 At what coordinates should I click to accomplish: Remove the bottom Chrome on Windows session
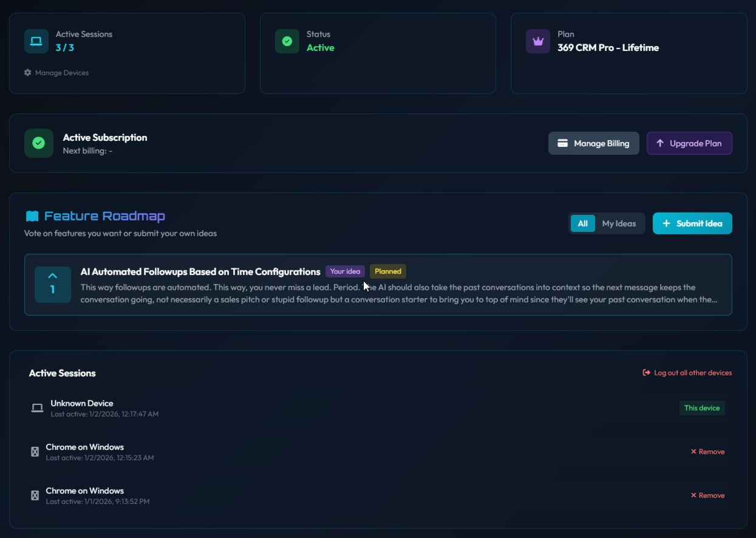pos(707,495)
